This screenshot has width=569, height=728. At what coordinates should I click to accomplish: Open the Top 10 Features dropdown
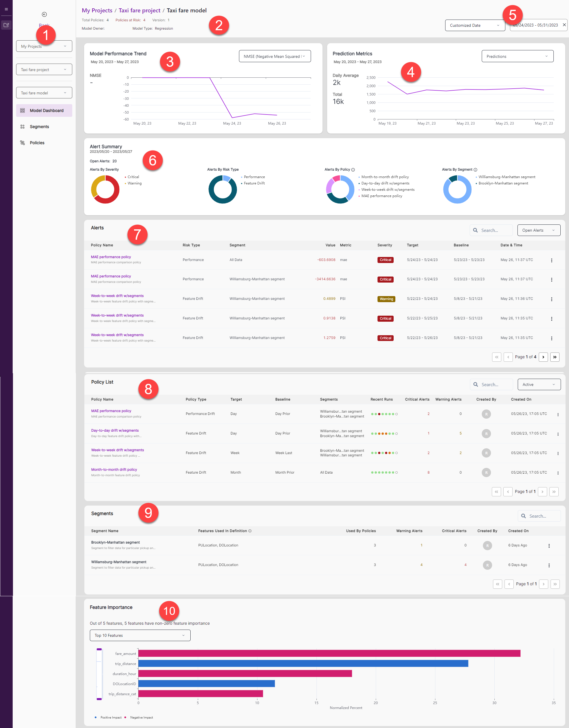(140, 635)
